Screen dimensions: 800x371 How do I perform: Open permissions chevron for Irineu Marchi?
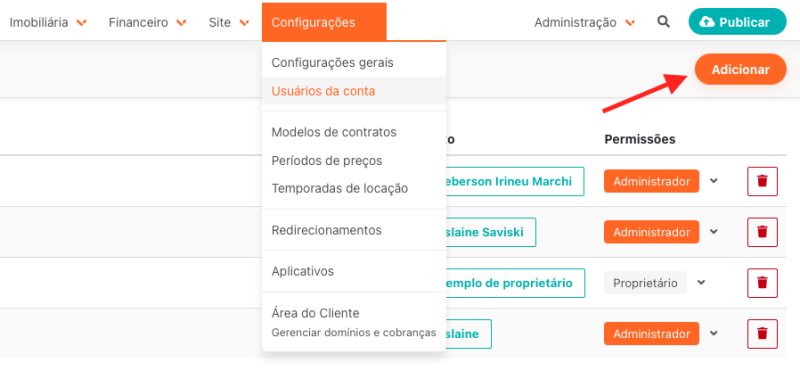[714, 181]
